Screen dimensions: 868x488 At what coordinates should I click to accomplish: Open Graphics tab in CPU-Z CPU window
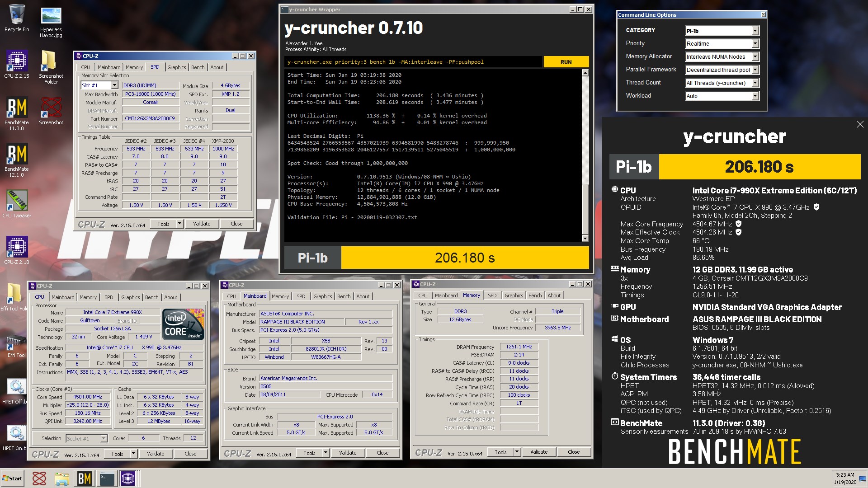[130, 297]
